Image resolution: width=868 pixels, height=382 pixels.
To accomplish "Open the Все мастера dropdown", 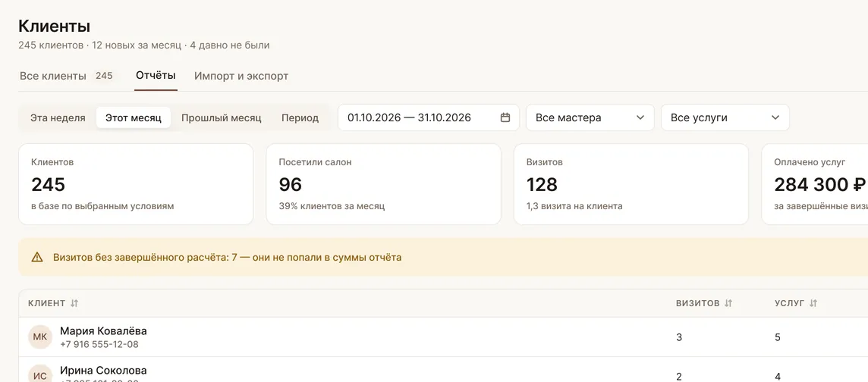I will coord(590,117).
